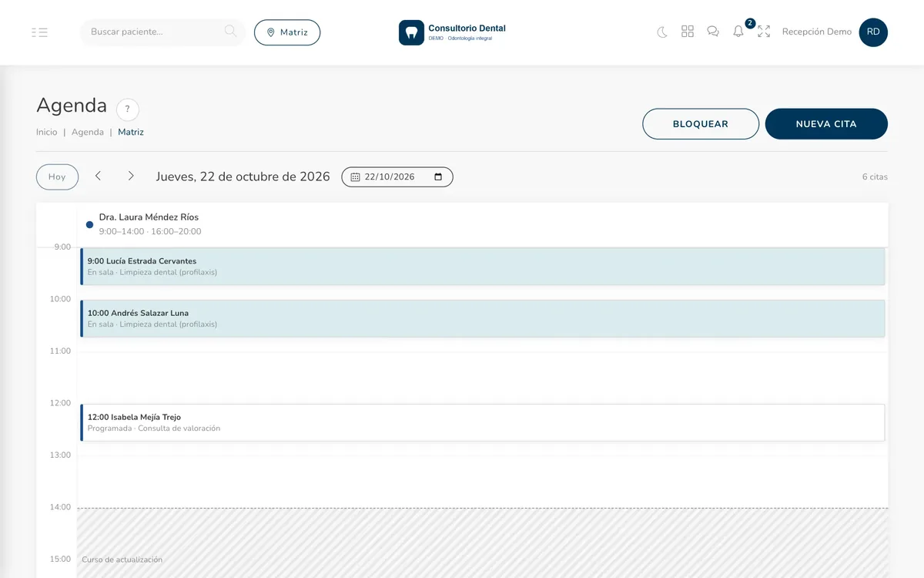The height and width of the screenshot is (578, 924).
Task: Jump to today with Hoy button
Action: click(57, 177)
